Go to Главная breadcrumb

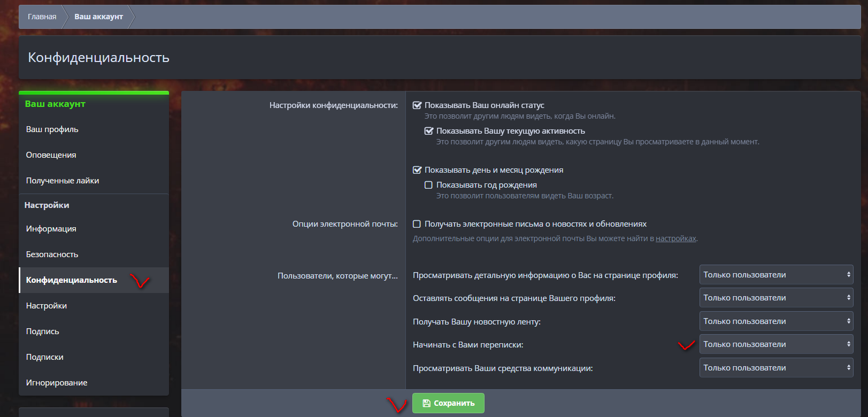click(x=42, y=17)
